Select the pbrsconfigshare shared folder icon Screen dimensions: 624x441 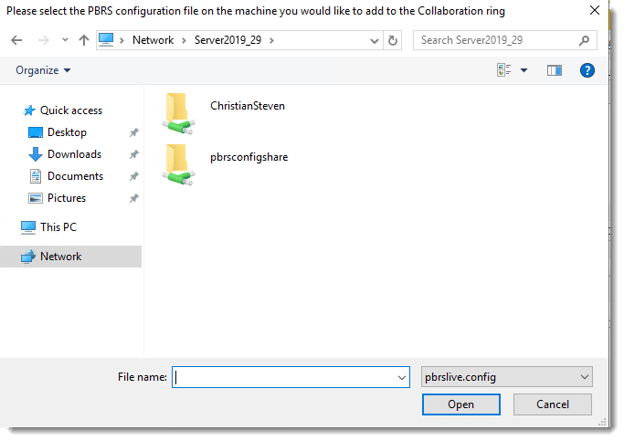(x=178, y=164)
